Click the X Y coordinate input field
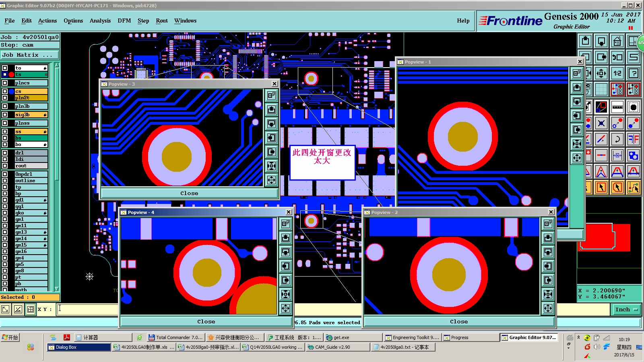Viewport: 644px width, 362px height. pos(87,309)
